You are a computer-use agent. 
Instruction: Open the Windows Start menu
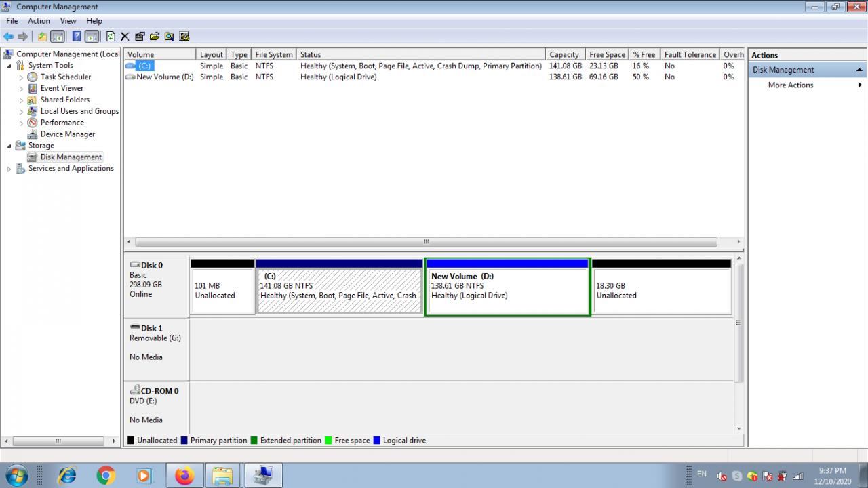(16, 475)
